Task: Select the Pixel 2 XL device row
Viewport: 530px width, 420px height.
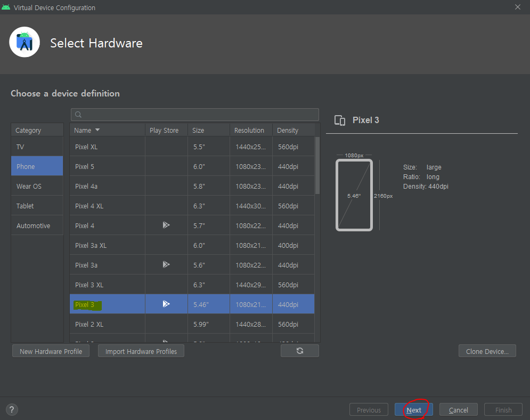Action: (192, 324)
